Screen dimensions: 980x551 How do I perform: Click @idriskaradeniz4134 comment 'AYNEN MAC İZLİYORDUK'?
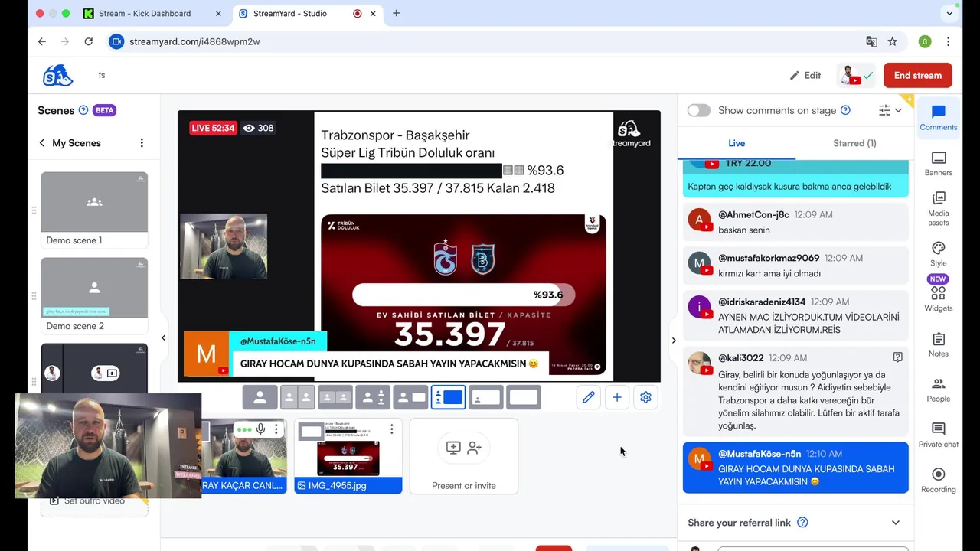795,315
